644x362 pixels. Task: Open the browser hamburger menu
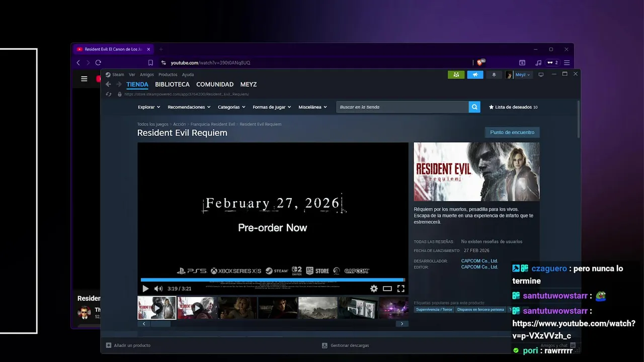pos(567,63)
